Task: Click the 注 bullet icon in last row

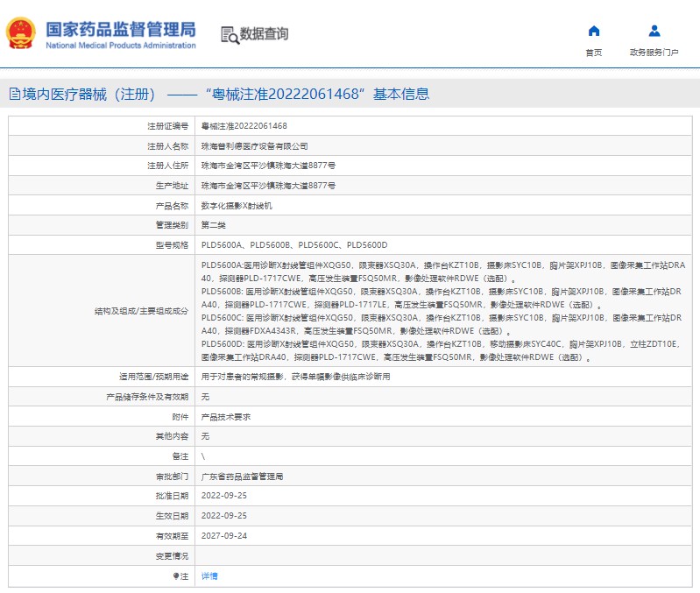Action: coord(175,576)
